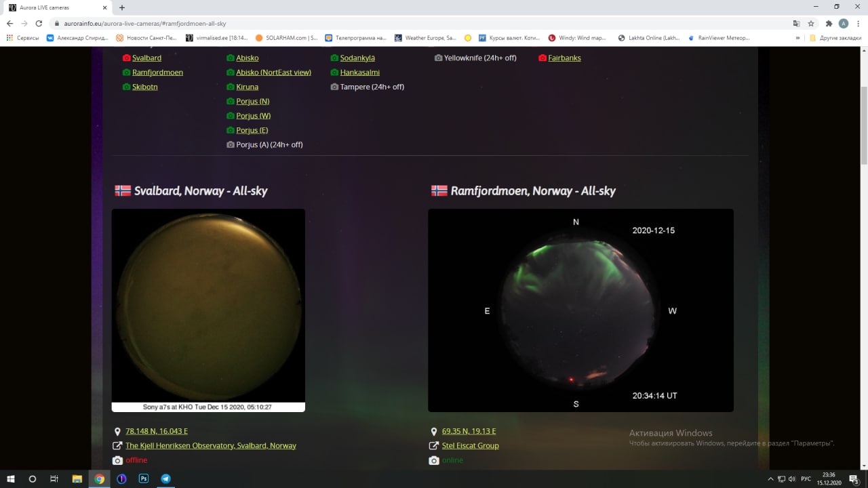Screen dimensions: 868x488
Task: Click the green camera icon beside Skibotn
Action: 126,87
